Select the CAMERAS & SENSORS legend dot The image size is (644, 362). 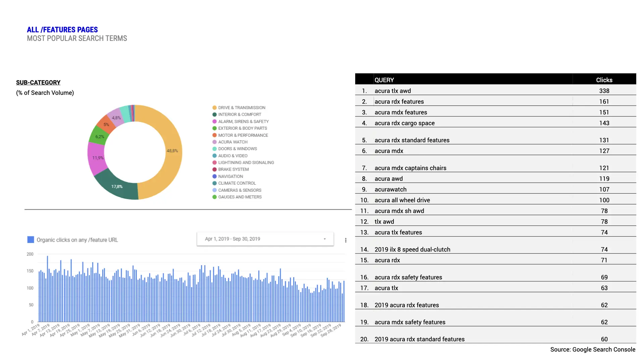pyautogui.click(x=214, y=190)
